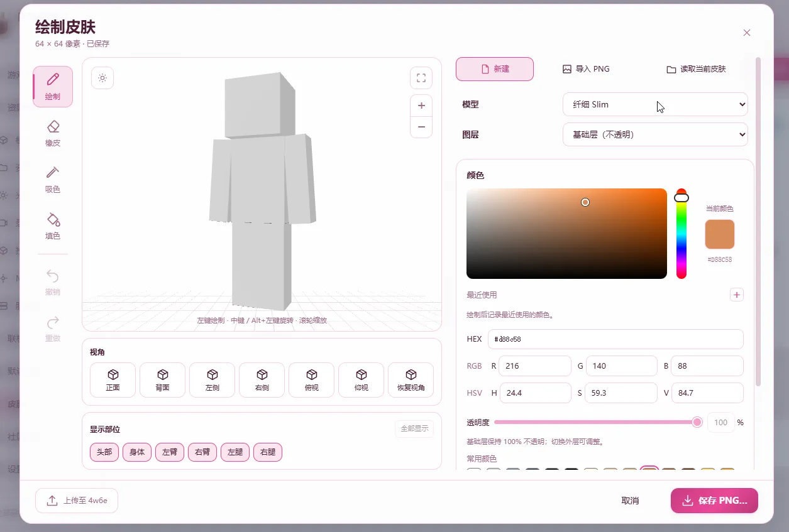Focus the H value field showing 24.4
789x532 pixels.
535,393
